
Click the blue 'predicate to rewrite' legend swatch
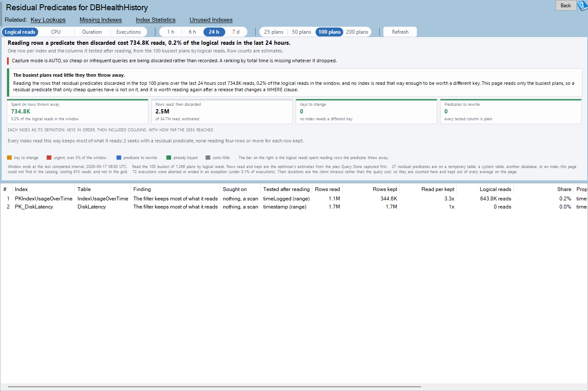click(119, 157)
